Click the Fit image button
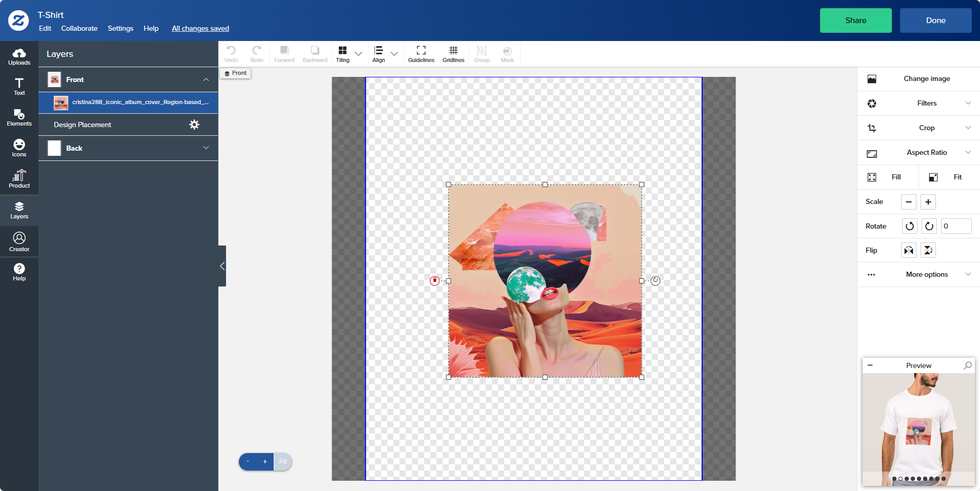The width and height of the screenshot is (980, 491). [x=949, y=177]
